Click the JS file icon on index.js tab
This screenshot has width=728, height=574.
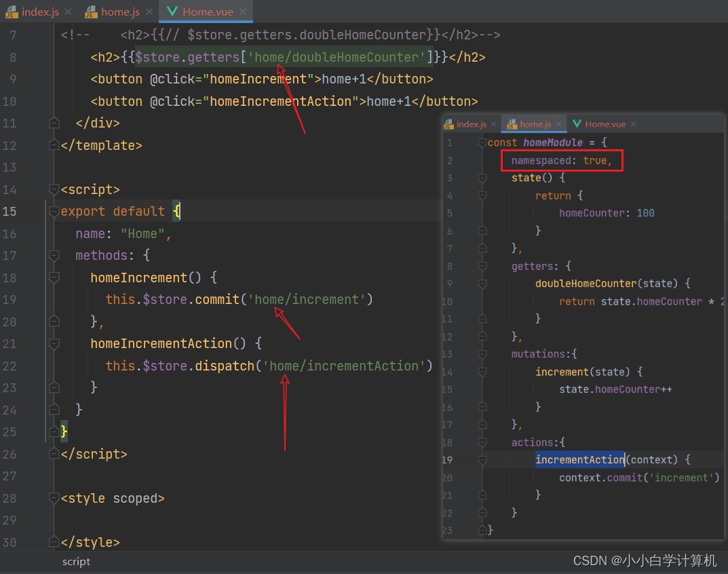pyautogui.click(x=12, y=12)
